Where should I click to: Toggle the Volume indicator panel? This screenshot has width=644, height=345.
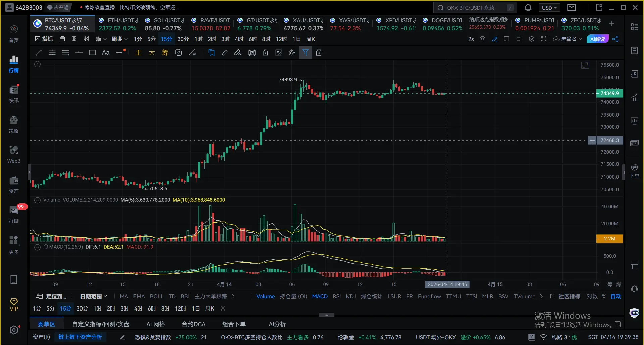pos(266,296)
